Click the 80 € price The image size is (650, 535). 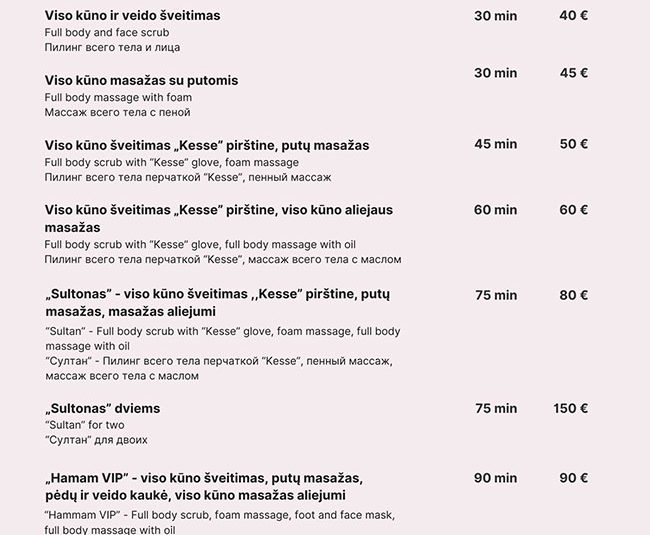(574, 295)
